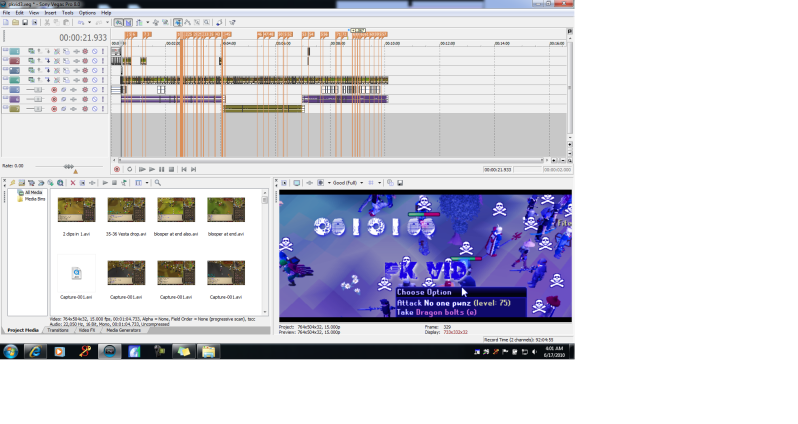Open the Insert menu
Screen dimensions: 798x424
coord(50,13)
